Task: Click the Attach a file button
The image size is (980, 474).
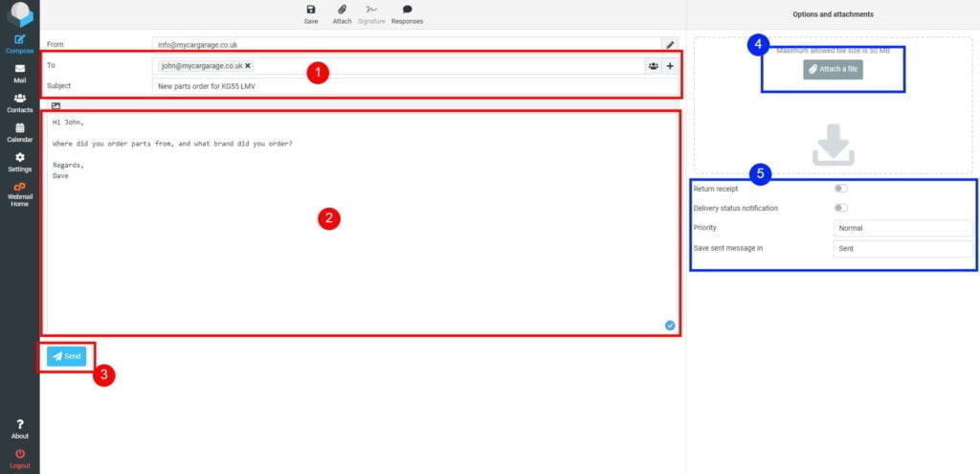Action: click(834, 69)
